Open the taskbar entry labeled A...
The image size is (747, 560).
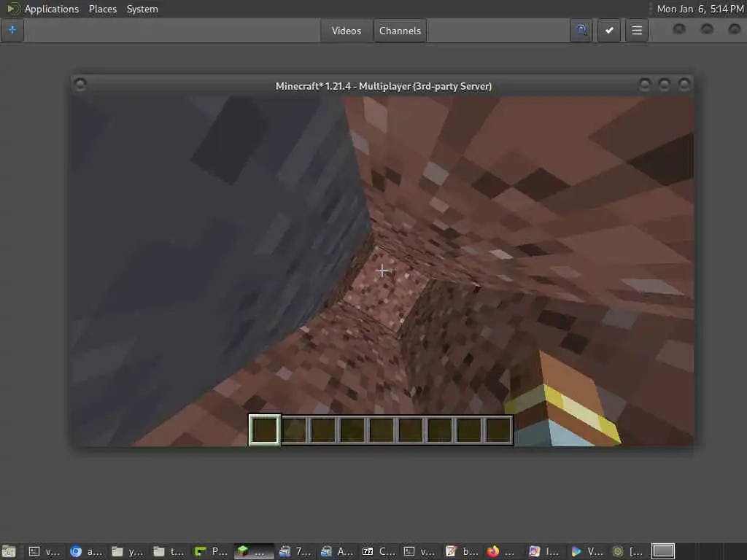(336, 551)
